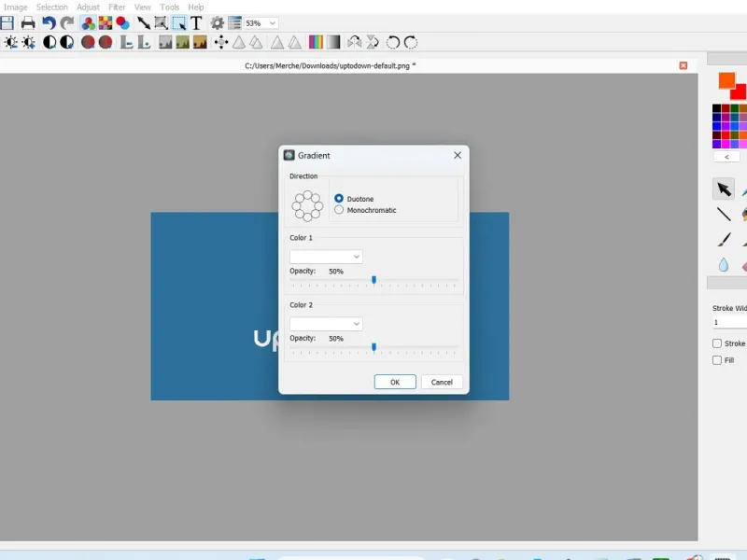
Task: Click the Print icon
Action: point(28,22)
